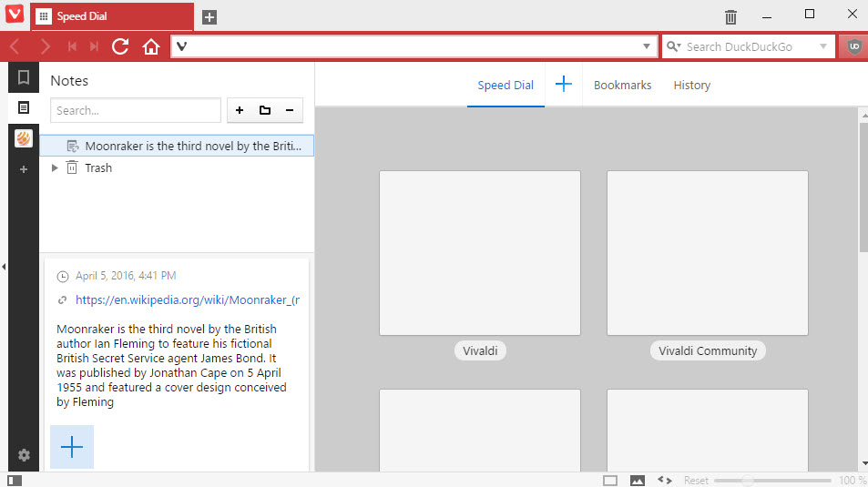Click the Vivaldi Community label
Viewport: 868px width, 487px height.
click(708, 350)
